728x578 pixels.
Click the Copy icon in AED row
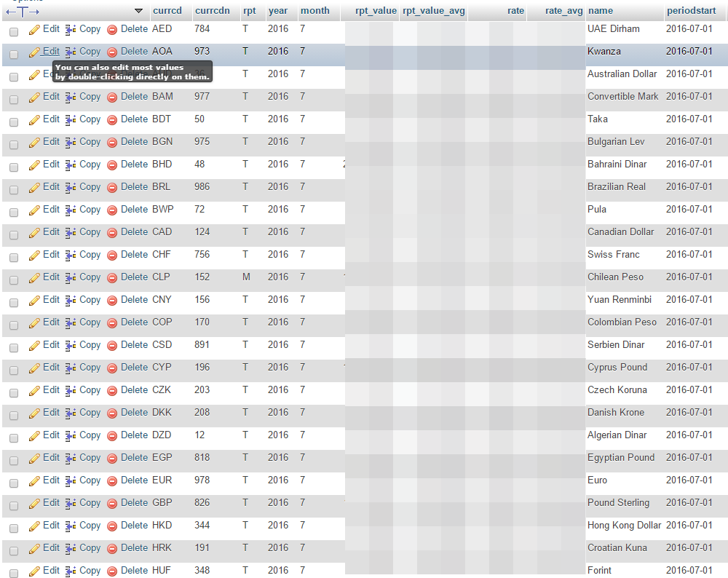(x=71, y=30)
